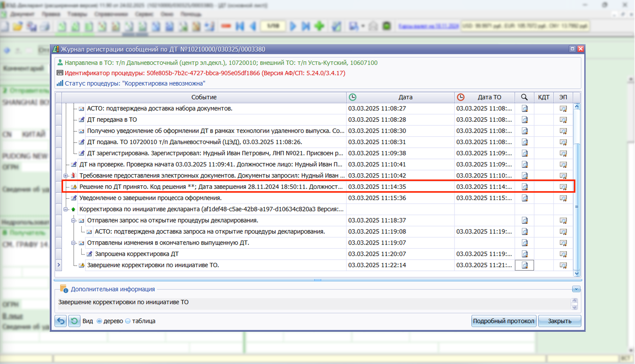Collapse the 'Дополнительная информация' panel chevron
The width and height of the screenshot is (635, 364).
click(576, 289)
